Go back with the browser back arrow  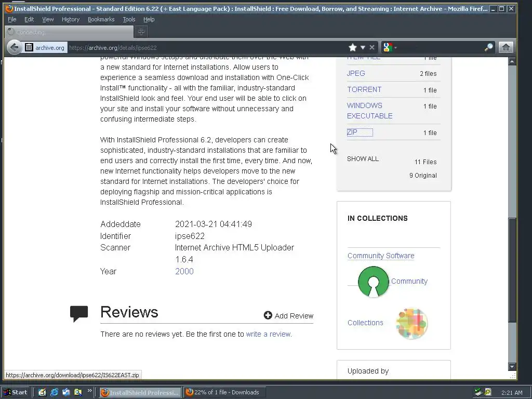click(x=14, y=47)
